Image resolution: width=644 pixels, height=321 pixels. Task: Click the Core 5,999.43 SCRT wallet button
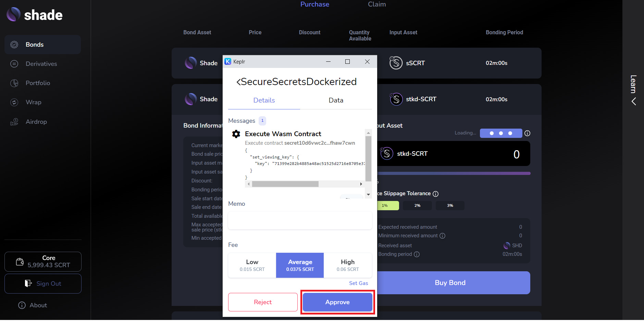43,262
